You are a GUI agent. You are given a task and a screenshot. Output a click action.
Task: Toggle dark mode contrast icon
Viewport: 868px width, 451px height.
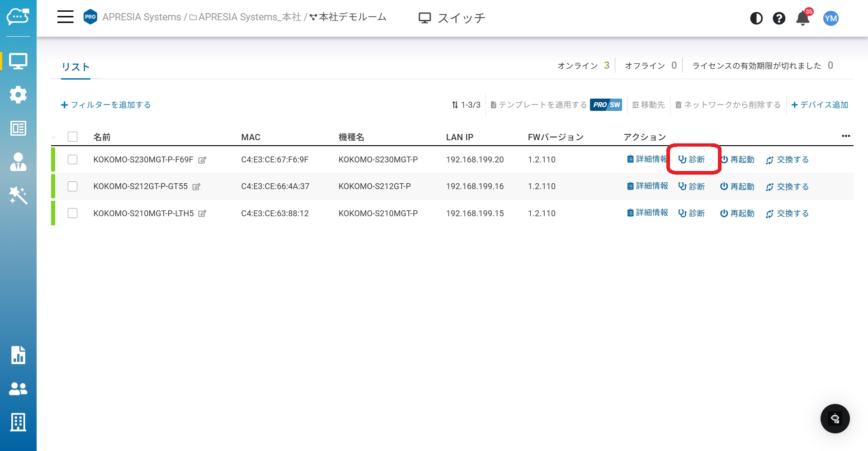[x=756, y=18]
